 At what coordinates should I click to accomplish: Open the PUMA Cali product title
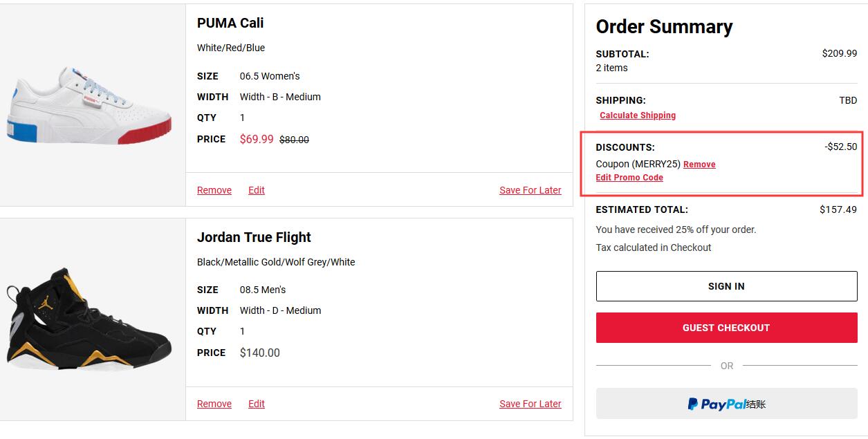point(230,23)
